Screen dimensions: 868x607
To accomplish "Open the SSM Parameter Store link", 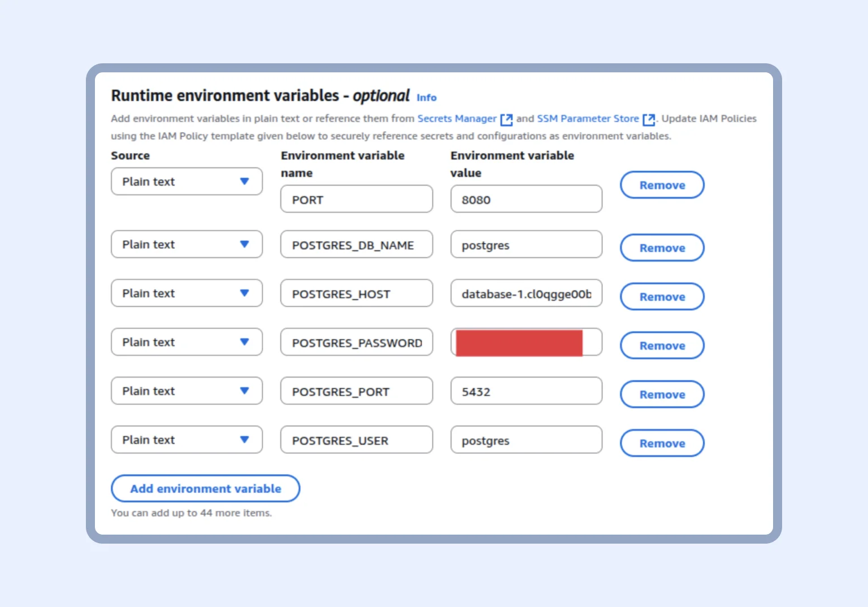I will tap(588, 119).
